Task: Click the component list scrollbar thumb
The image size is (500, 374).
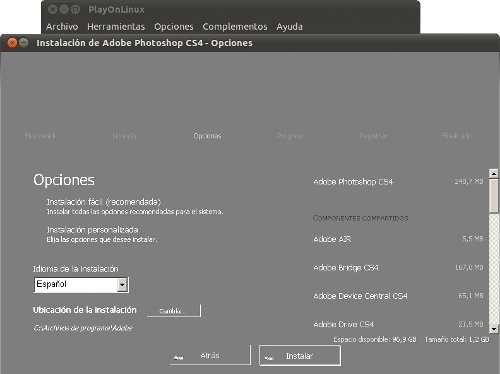Action: tap(494, 196)
